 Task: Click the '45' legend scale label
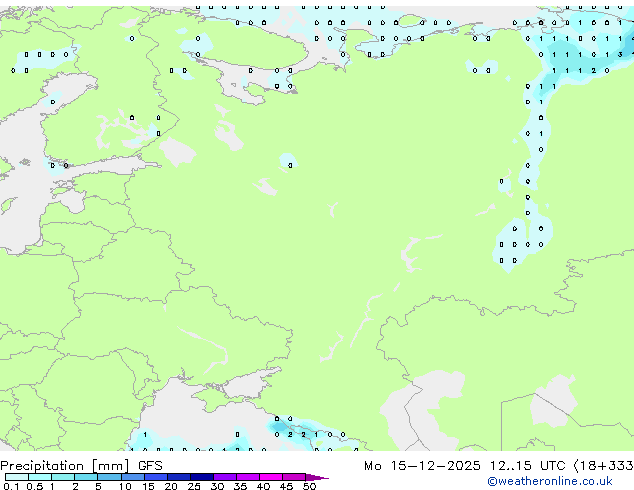pyautogui.click(x=286, y=486)
